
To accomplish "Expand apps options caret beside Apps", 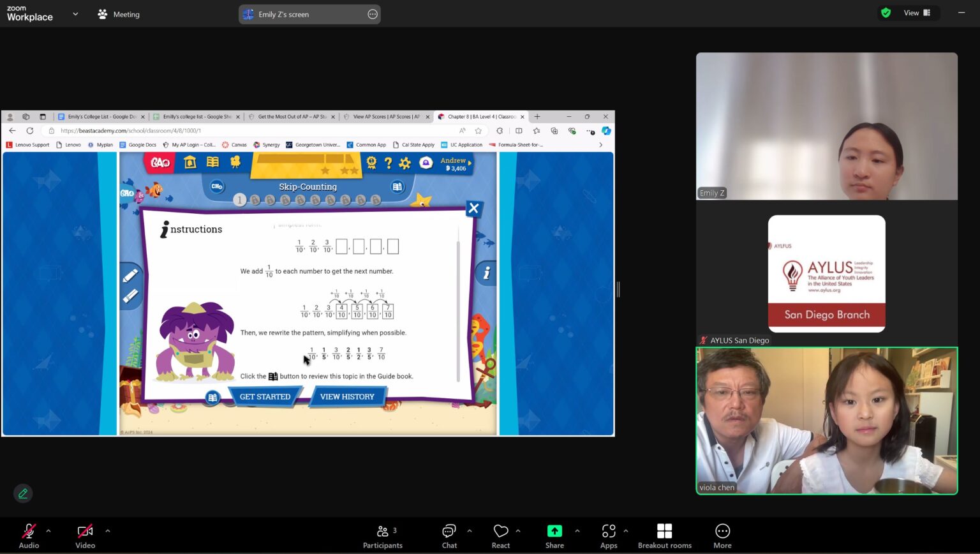I will coord(626,530).
